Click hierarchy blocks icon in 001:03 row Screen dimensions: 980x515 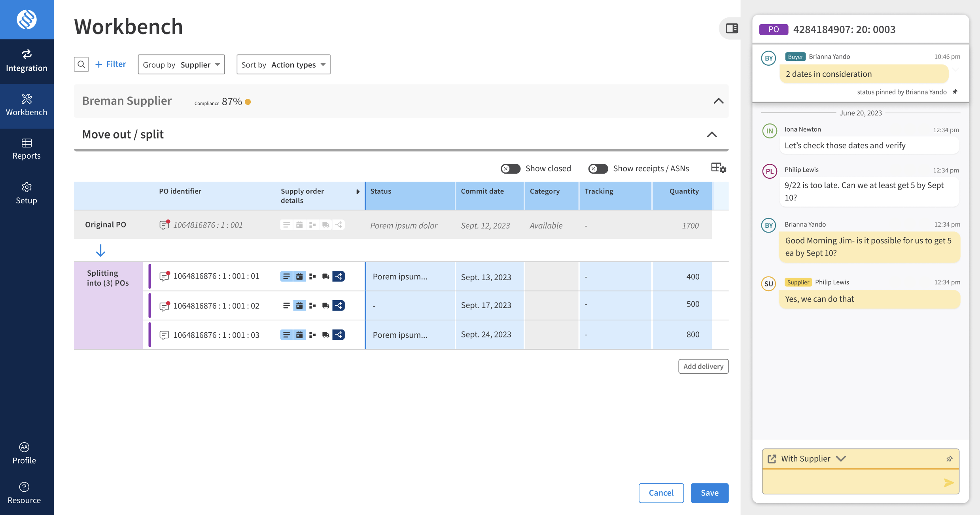(x=312, y=335)
